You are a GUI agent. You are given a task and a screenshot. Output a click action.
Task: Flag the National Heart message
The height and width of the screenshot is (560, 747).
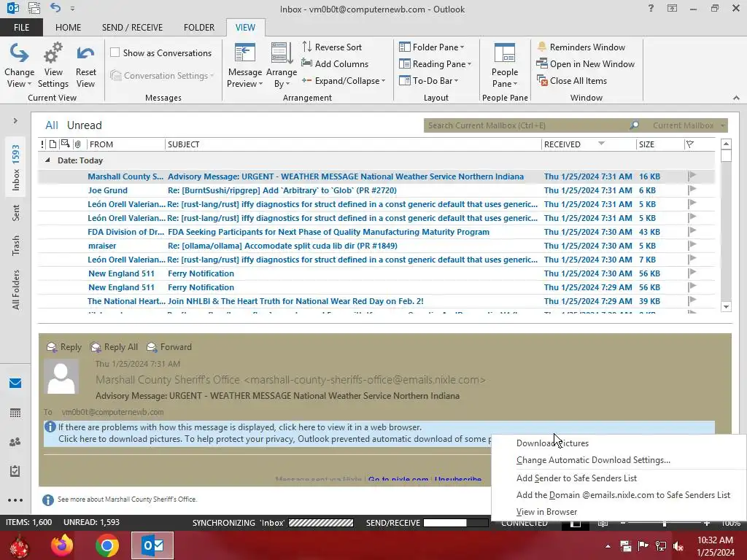[692, 300]
